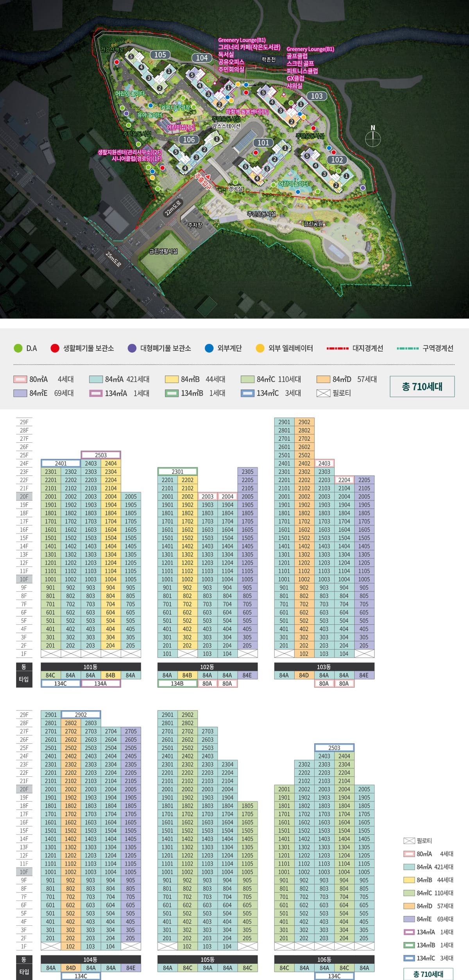Click the 생활지원센터(관리사무소)(2F) label
The height and width of the screenshot is (980, 469).
(130, 152)
